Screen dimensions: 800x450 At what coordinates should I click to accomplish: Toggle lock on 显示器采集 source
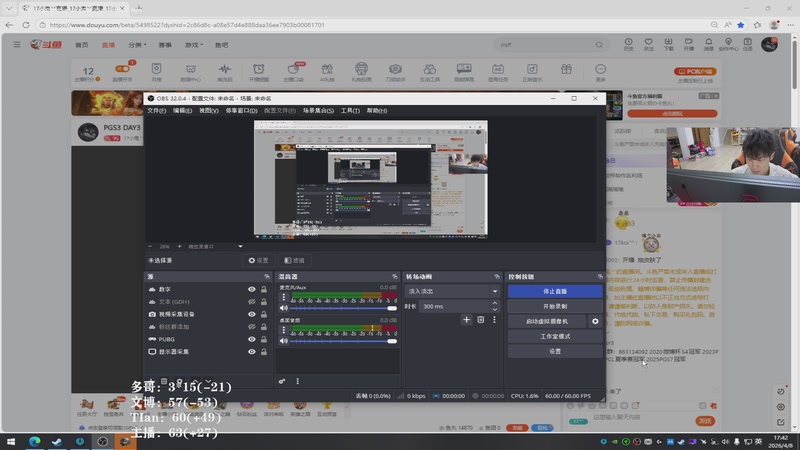264,352
